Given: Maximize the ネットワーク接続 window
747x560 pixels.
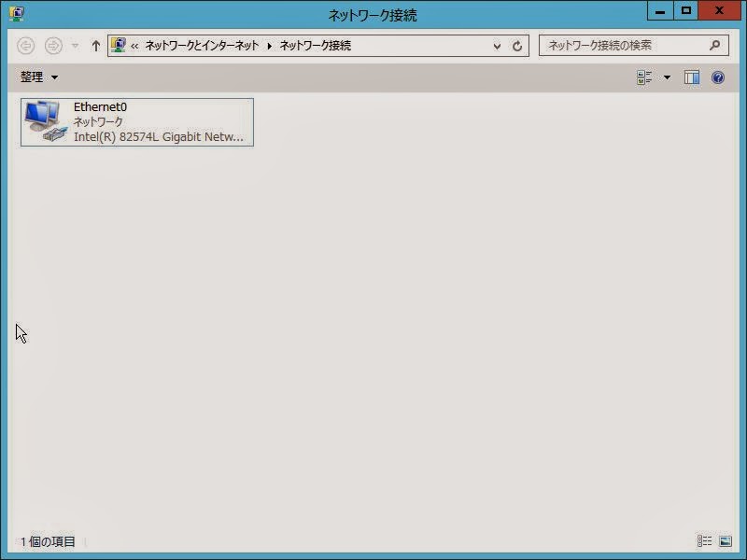Looking at the screenshot, I should pos(686,10).
